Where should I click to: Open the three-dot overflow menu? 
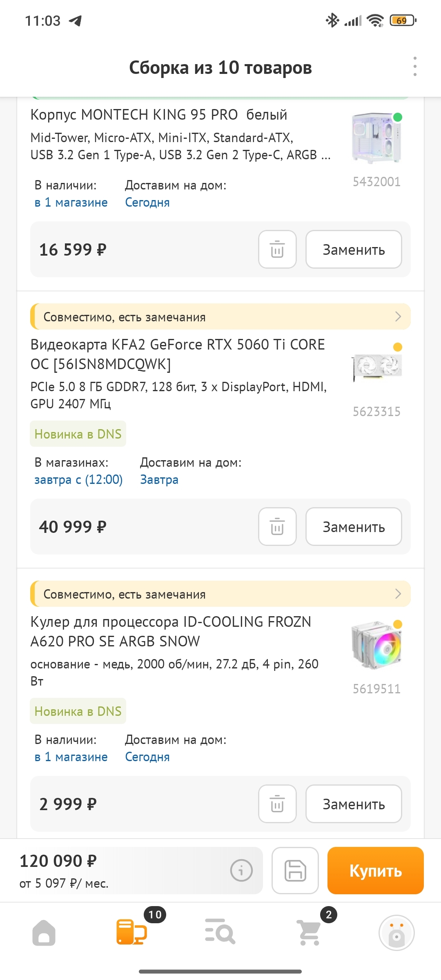415,67
